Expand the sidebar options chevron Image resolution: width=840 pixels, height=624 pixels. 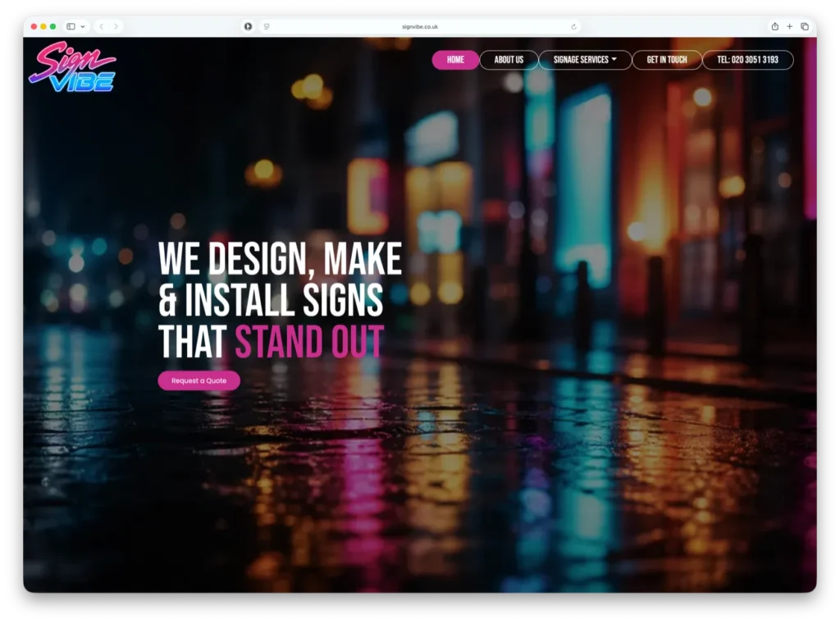tap(83, 26)
